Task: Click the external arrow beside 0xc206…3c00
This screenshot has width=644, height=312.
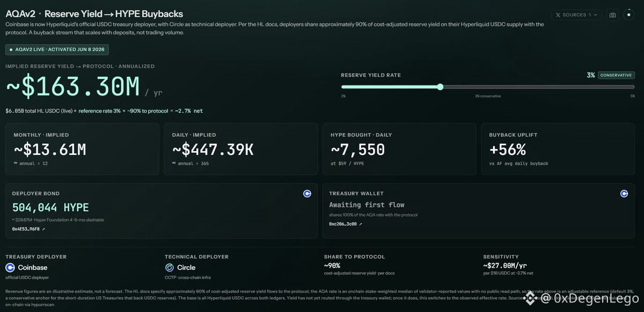Action: point(361,224)
